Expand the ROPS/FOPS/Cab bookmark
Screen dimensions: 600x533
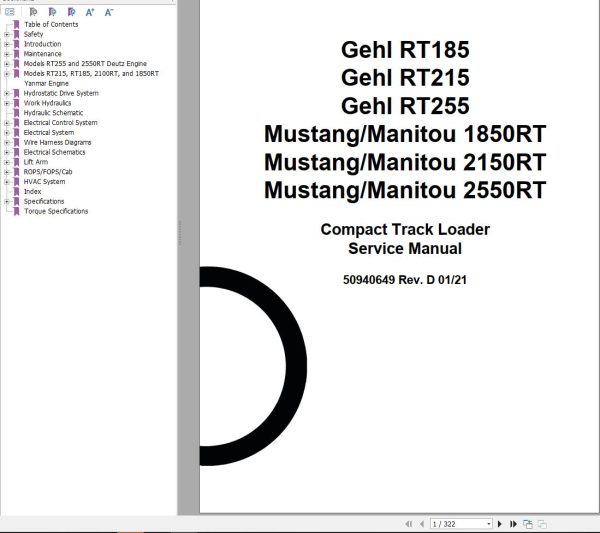pos(7,172)
